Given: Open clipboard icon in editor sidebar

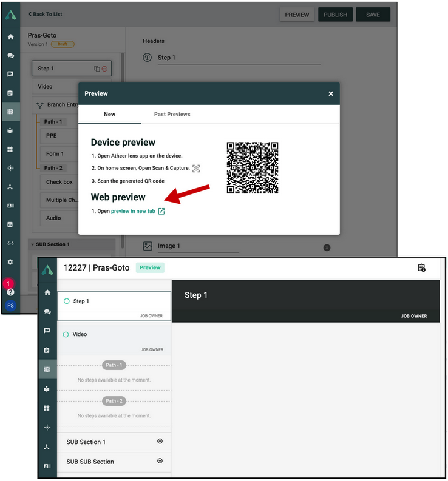Looking at the screenshot, I should point(10,93).
